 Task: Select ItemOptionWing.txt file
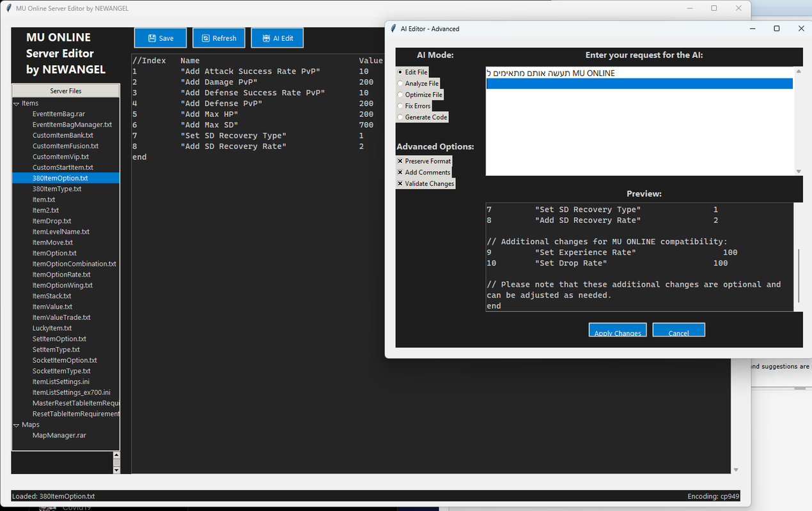[63, 286]
